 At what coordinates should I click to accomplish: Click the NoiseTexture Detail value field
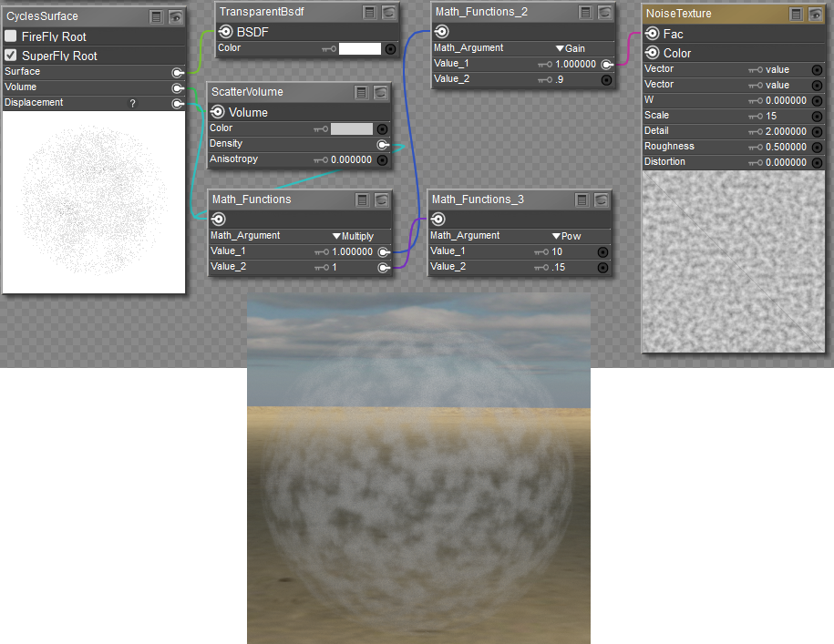click(786, 131)
